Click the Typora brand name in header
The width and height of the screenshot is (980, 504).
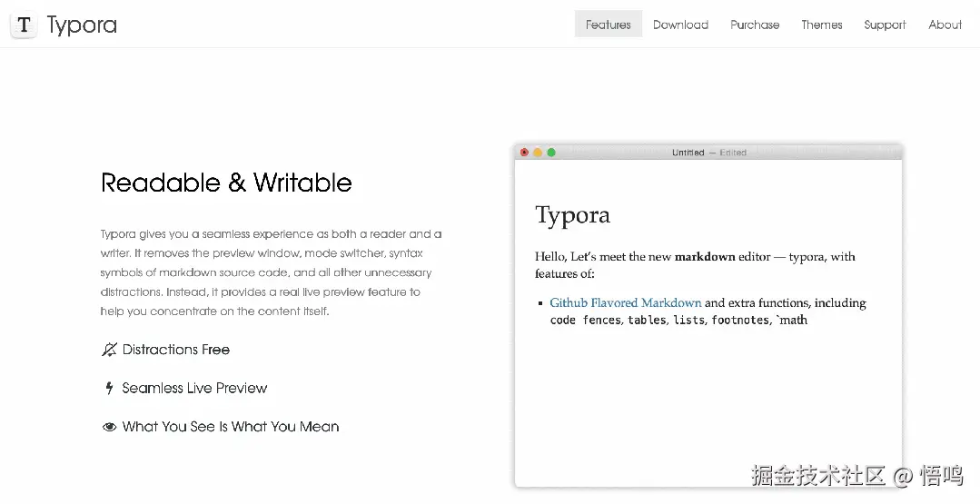82,25
